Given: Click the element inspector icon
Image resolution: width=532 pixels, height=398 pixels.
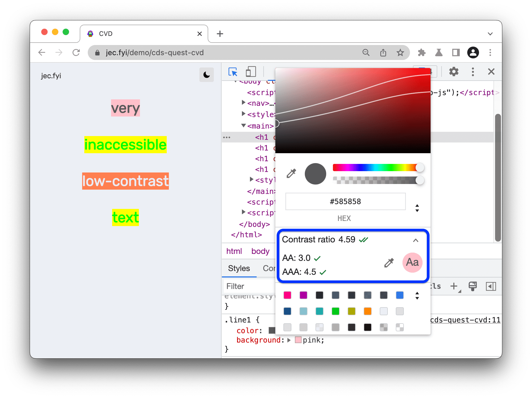Looking at the screenshot, I should 232,72.
